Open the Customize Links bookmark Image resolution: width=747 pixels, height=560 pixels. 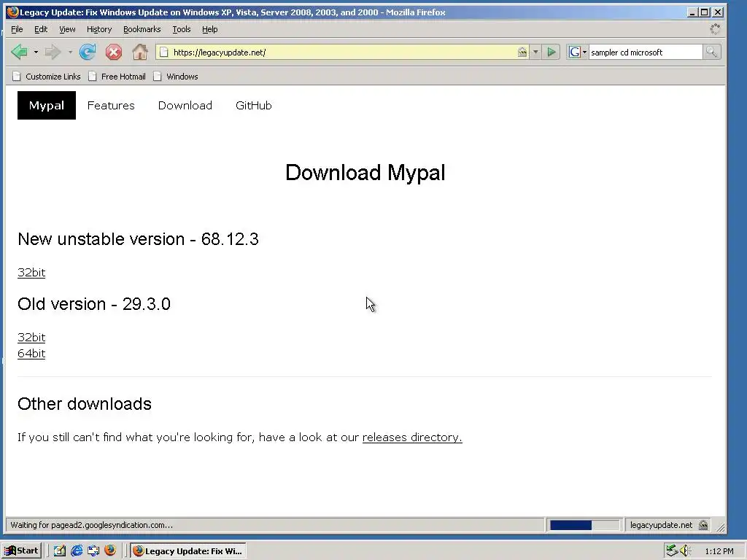click(x=47, y=76)
